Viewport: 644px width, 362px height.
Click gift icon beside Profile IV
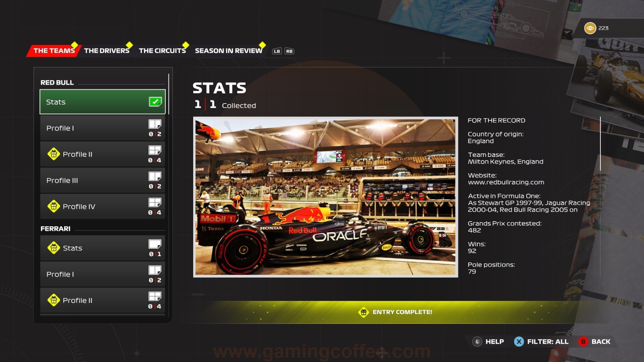[x=54, y=206]
